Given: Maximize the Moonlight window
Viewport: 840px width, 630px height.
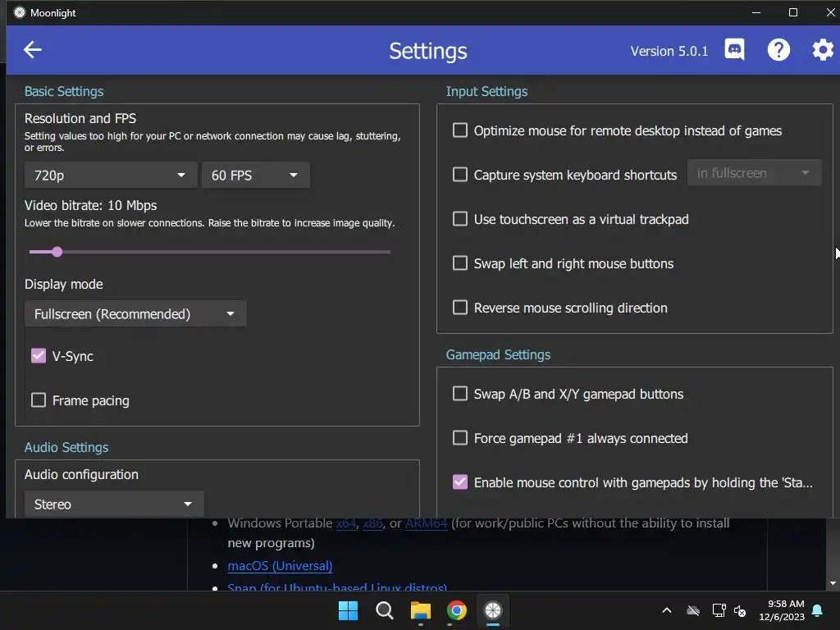Looking at the screenshot, I should [793, 12].
